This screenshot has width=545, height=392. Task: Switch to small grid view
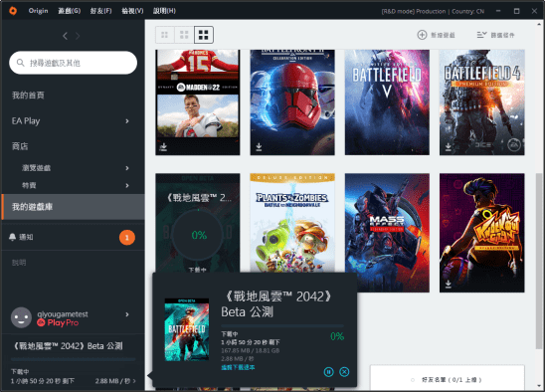coord(165,35)
